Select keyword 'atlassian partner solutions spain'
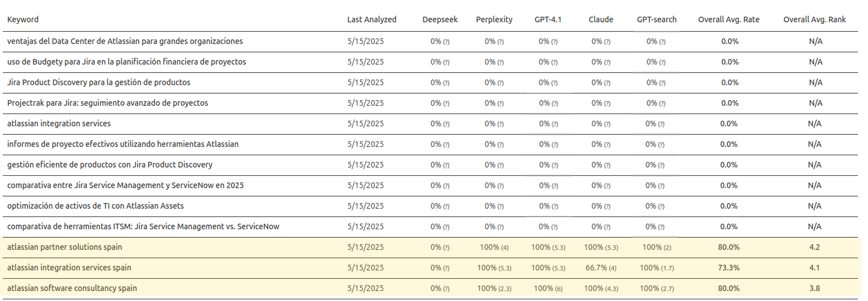Viewport: 868px width, 301px height. tap(65, 247)
